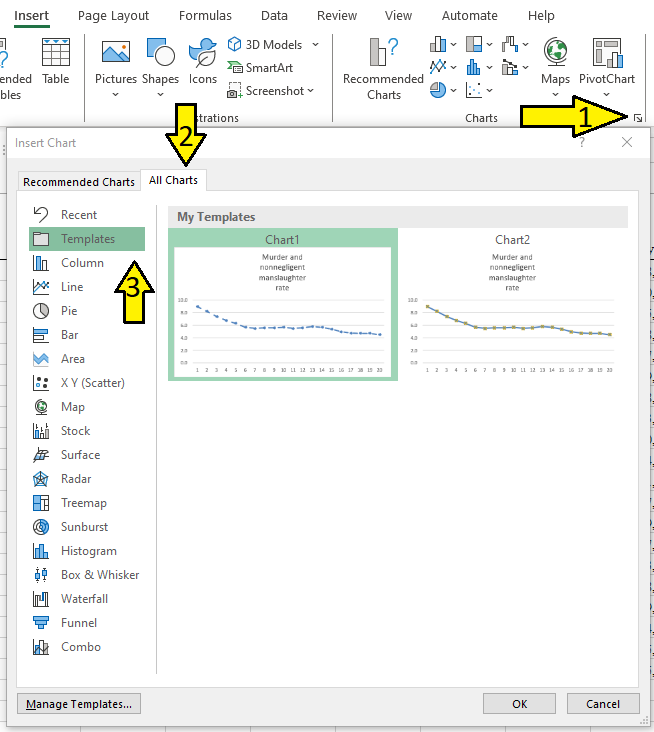Expand the 3D Models dropdown arrow

[x=315, y=45]
